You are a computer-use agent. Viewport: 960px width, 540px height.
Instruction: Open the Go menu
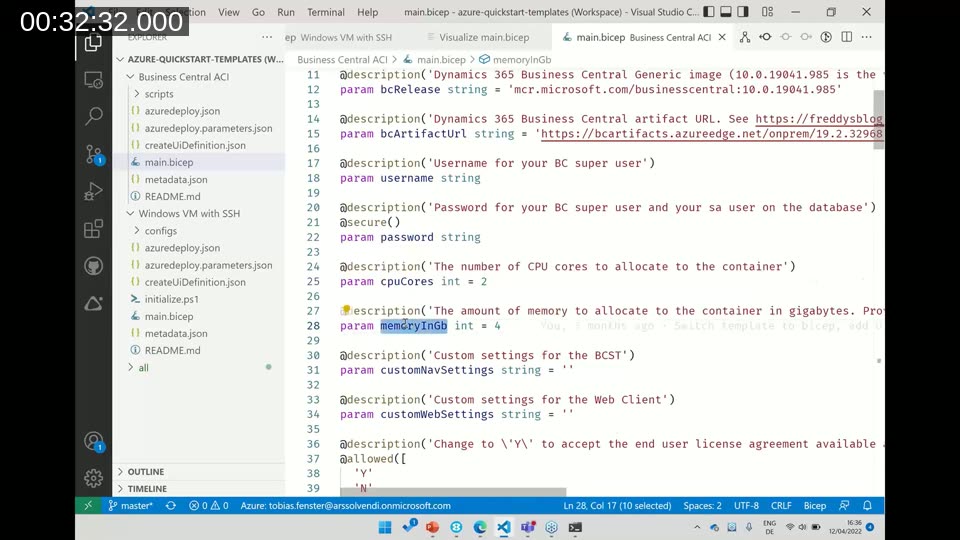point(258,12)
